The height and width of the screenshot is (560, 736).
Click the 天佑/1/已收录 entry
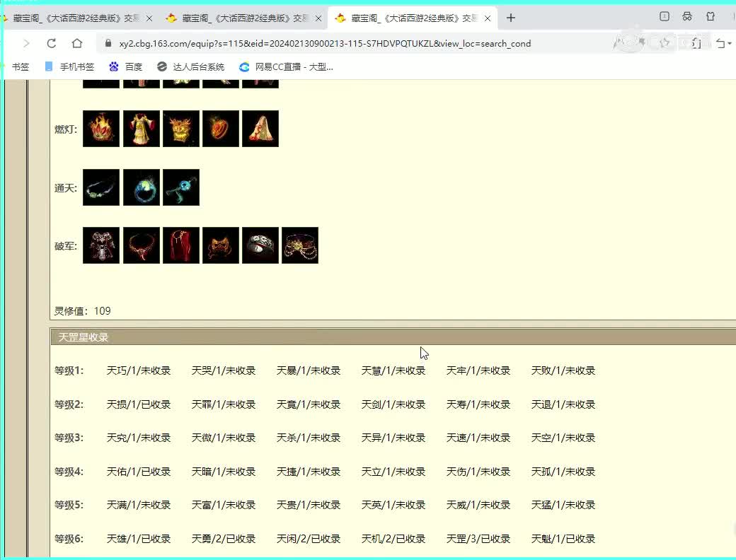coord(139,472)
